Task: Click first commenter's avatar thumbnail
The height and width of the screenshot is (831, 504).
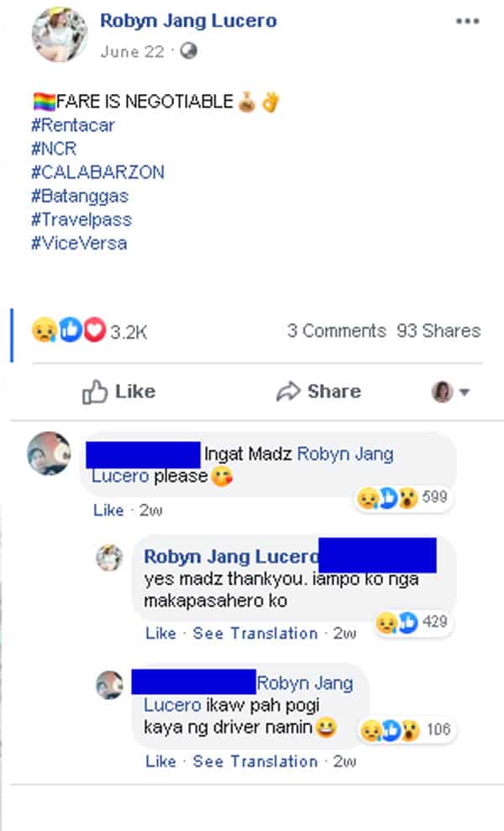Action: click(x=49, y=453)
